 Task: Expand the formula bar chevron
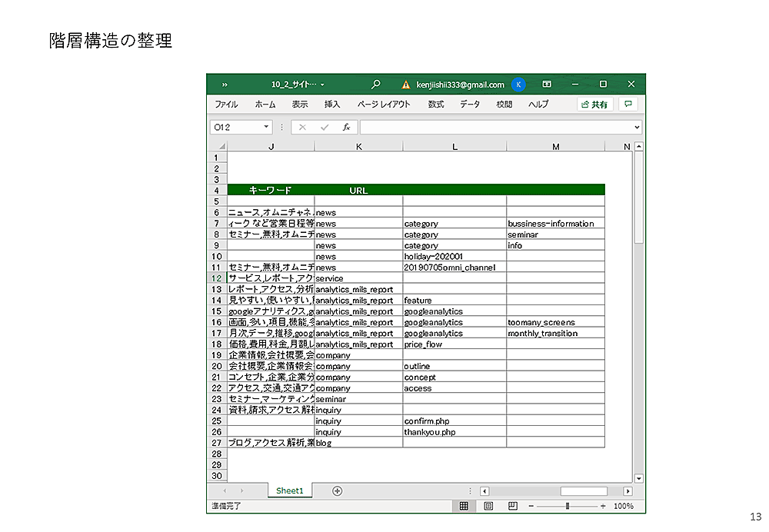pos(638,127)
